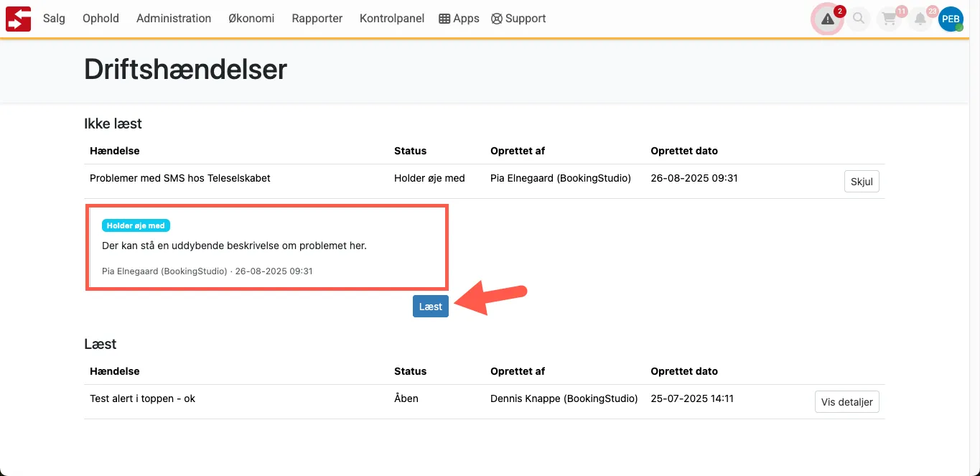The image size is (980, 476).
Task: Show details for Test alert event
Action: point(846,402)
